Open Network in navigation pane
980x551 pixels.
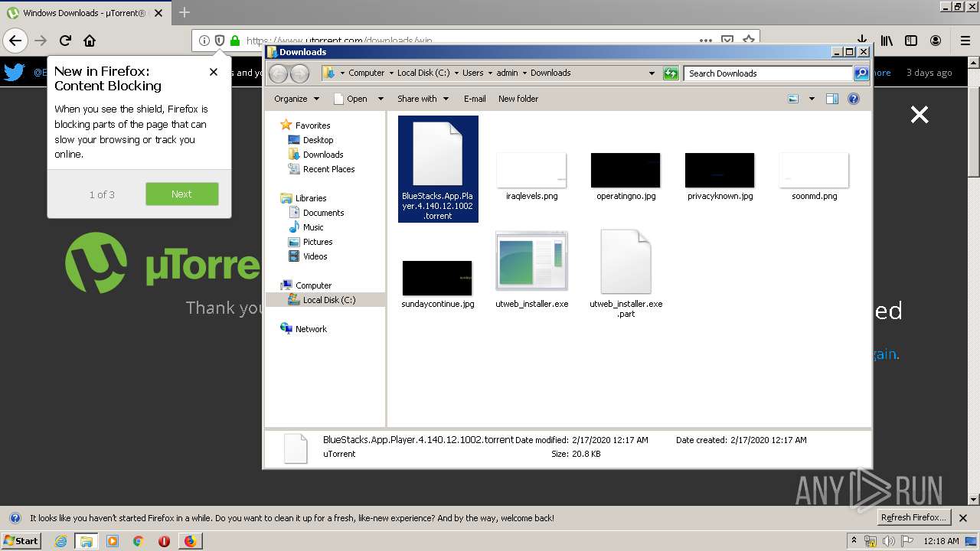coord(311,329)
